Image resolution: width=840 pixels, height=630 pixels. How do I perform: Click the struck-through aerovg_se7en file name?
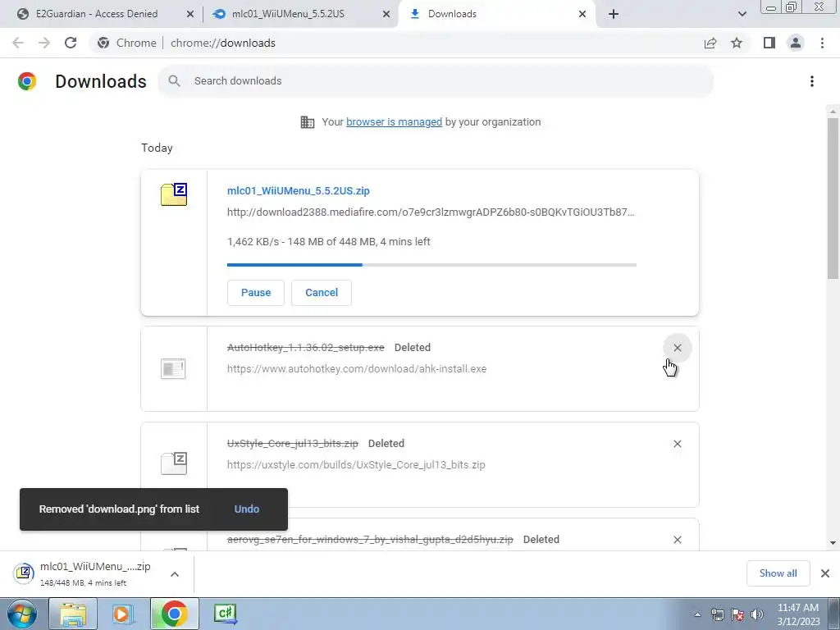click(x=370, y=540)
